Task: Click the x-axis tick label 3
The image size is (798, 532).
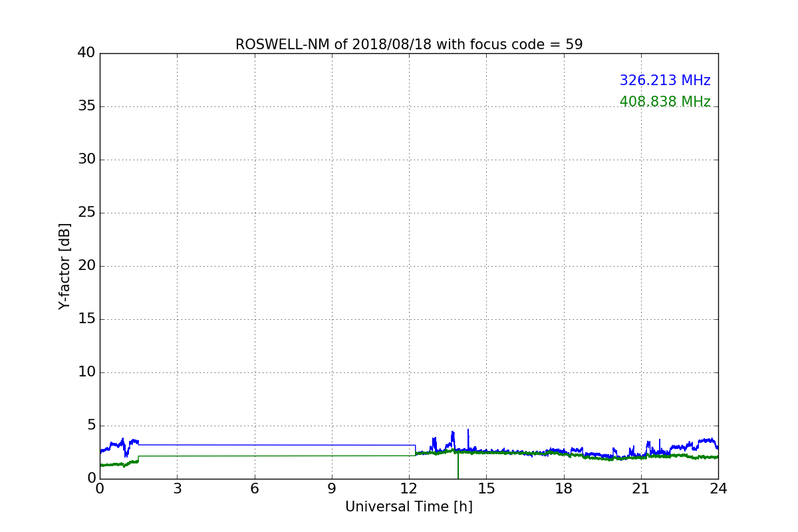Action: [x=177, y=488]
